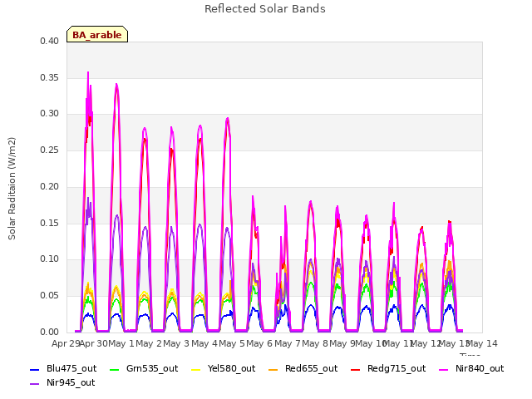The height and width of the screenshot is (399, 532).
Task: Select the Yel580_out legend label
Action: [231, 368]
